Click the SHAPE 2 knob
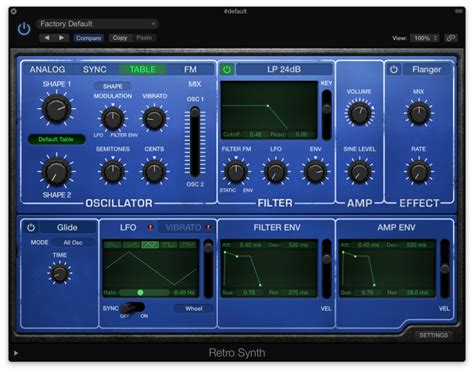This screenshot has width=474, height=372. tap(56, 172)
